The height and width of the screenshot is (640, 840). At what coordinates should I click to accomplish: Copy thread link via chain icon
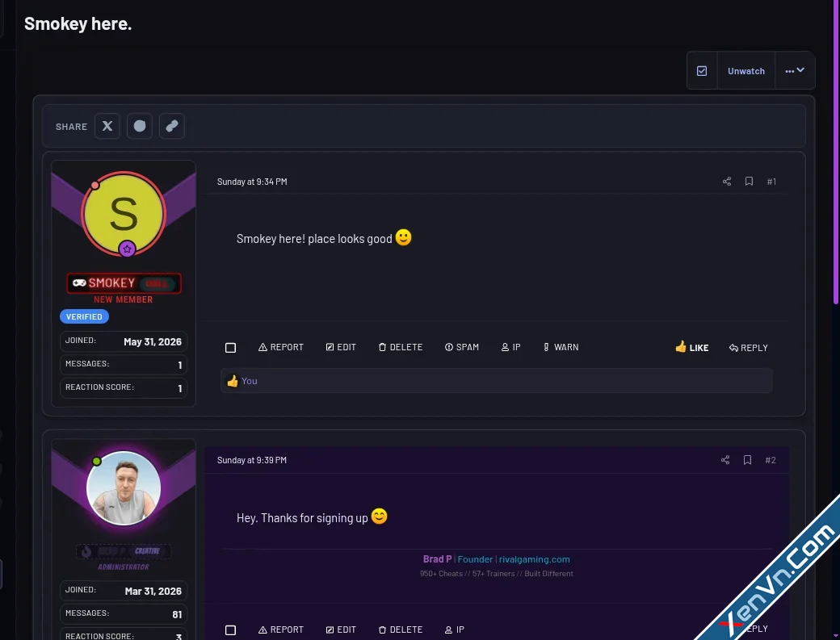point(171,126)
